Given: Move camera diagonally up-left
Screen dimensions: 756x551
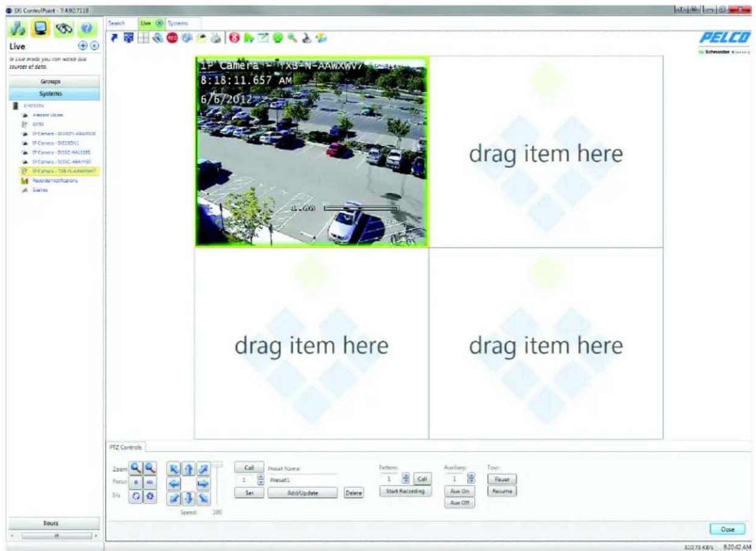Looking at the screenshot, I should pos(173,469).
